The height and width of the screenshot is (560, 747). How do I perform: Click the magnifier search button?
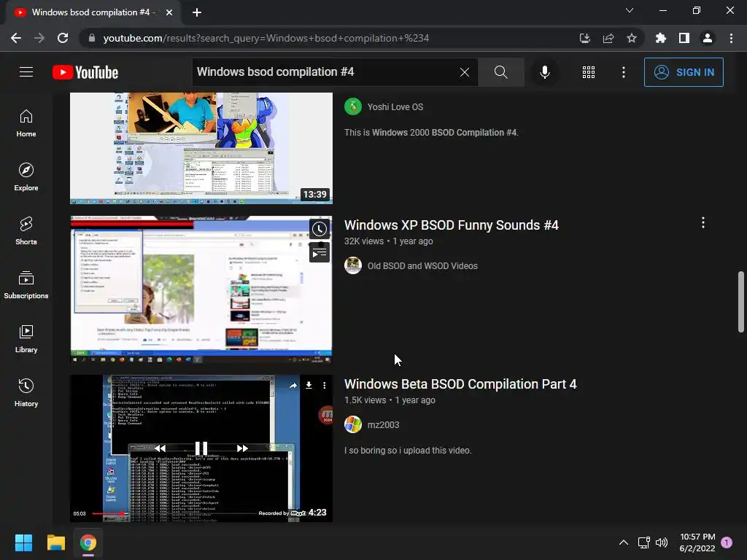tap(500, 72)
